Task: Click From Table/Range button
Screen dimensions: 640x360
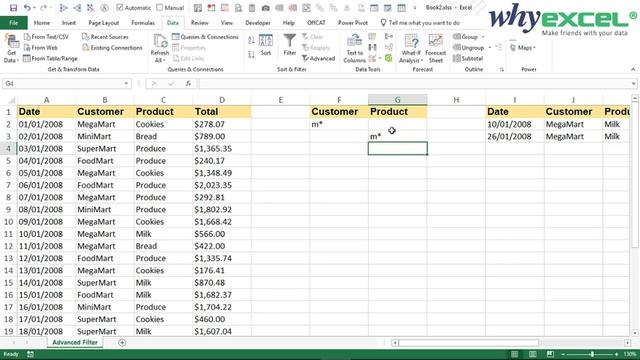Action: [50, 59]
